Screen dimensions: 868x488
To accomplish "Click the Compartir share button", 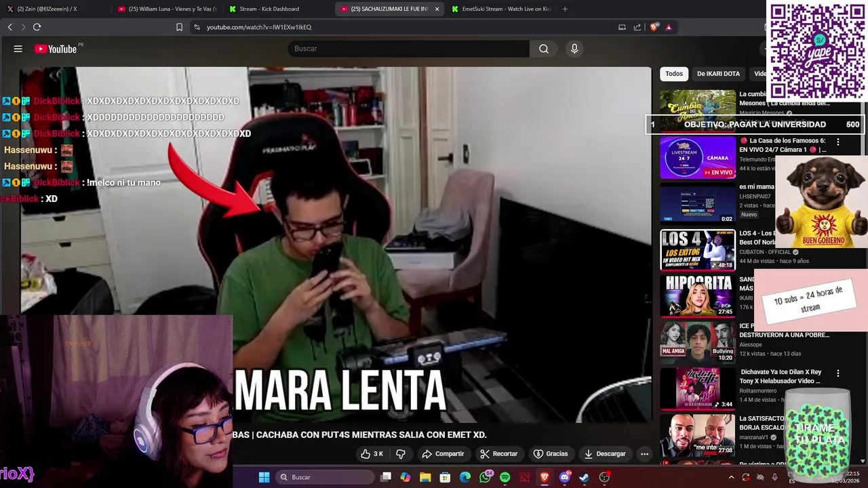I will [x=443, y=453].
